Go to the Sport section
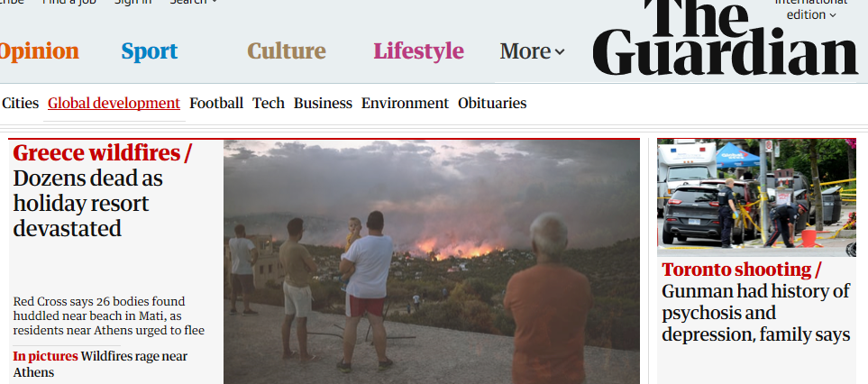This screenshot has width=868, height=384. tap(150, 51)
